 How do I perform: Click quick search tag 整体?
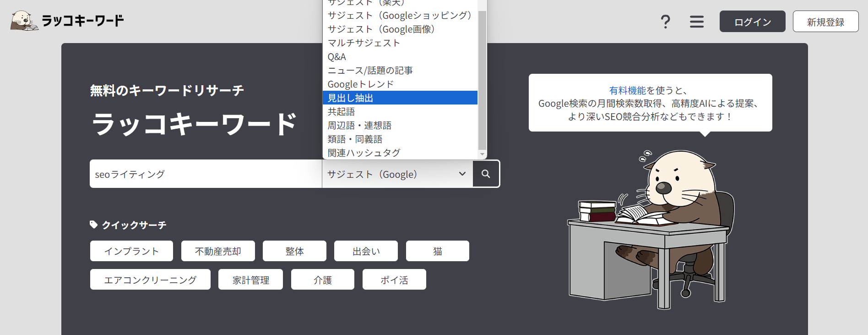click(294, 251)
